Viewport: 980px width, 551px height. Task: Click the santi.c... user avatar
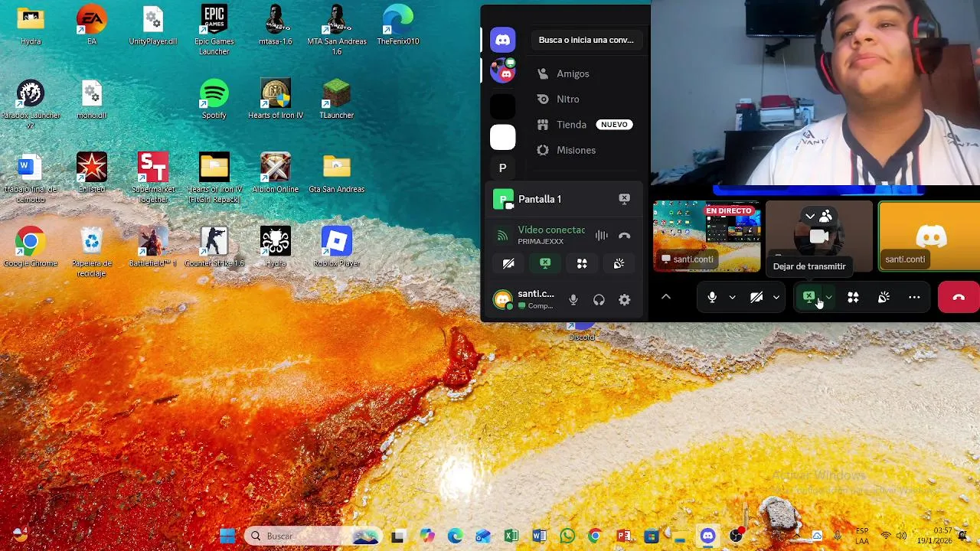click(x=503, y=300)
